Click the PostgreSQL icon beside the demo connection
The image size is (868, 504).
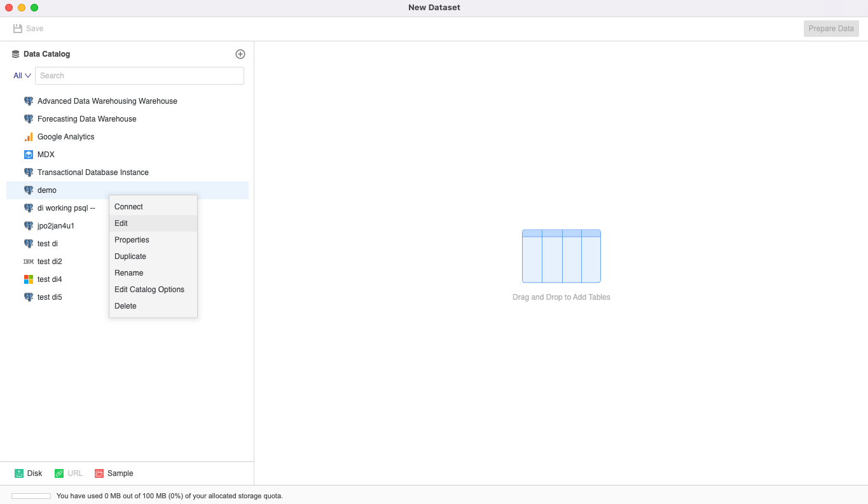[29, 190]
